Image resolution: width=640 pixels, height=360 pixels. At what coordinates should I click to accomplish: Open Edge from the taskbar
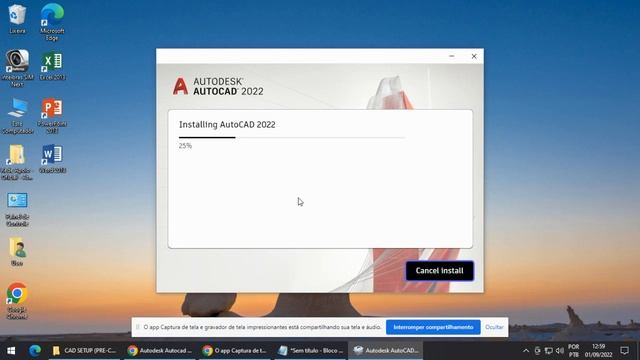[35, 350]
